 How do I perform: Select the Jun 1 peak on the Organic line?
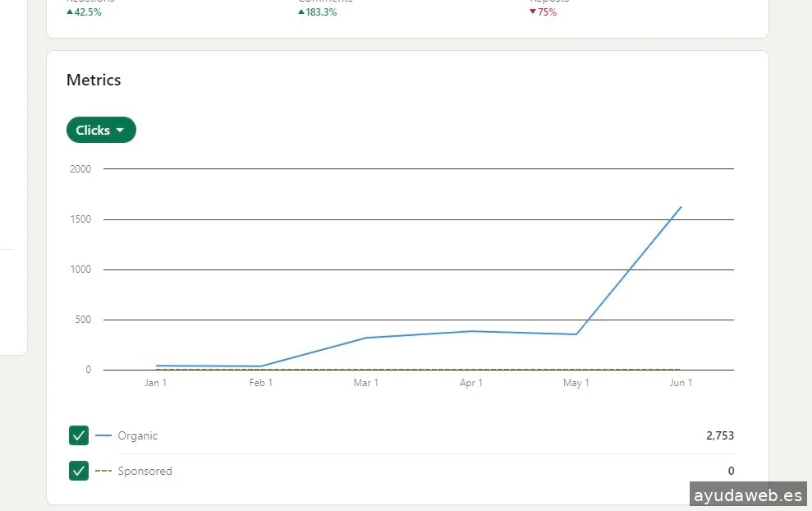pos(681,207)
